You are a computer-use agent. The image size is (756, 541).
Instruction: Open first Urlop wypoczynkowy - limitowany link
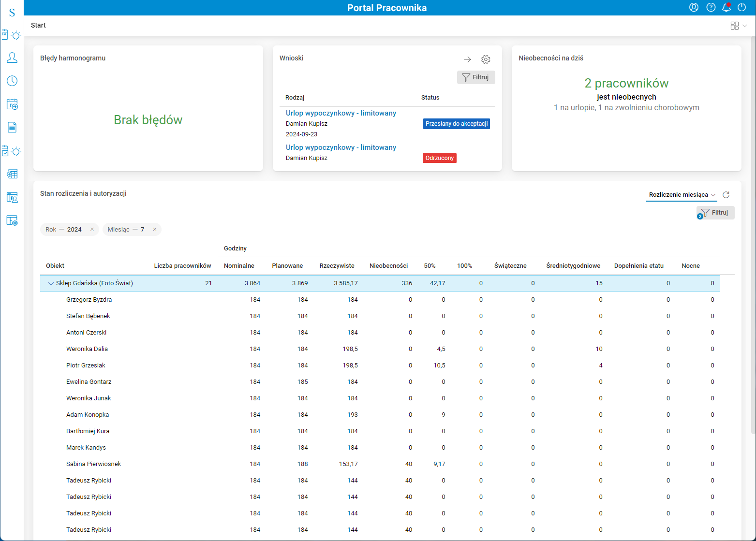(341, 113)
